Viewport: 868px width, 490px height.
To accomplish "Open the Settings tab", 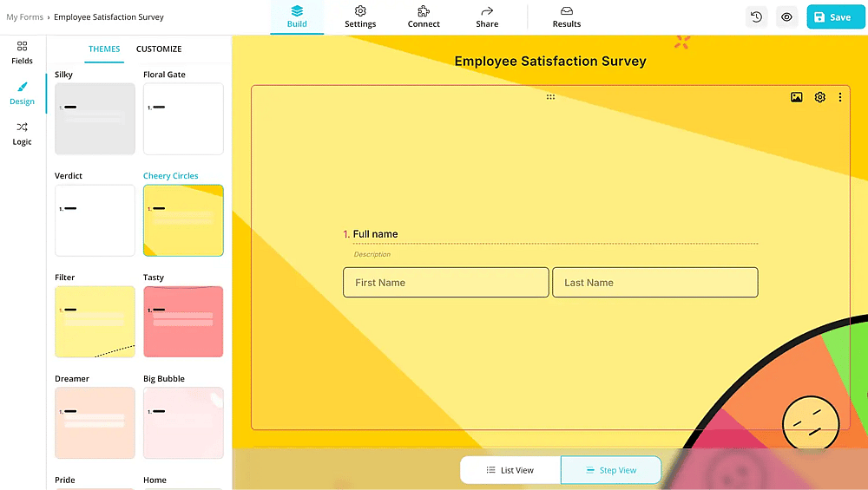I will coord(360,17).
